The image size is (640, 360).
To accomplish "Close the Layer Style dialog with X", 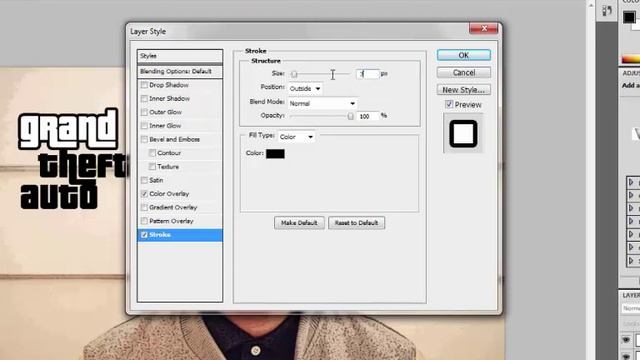I will point(484,28).
